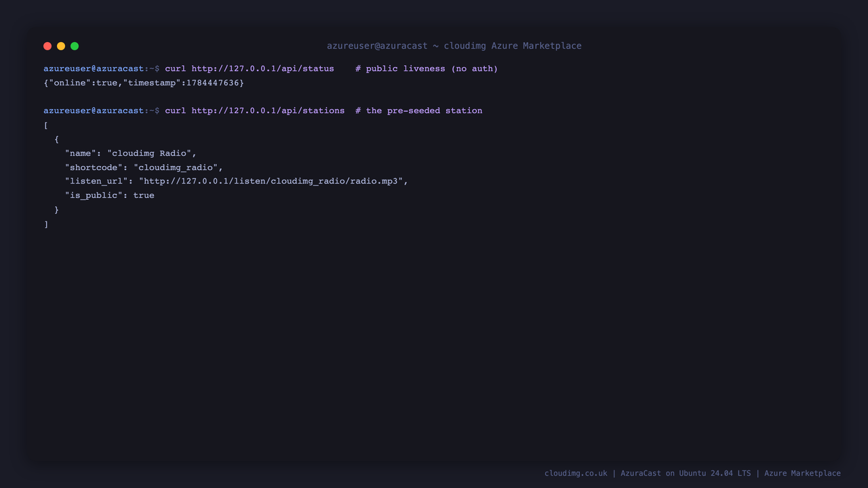Click the yellow minimize window dot
The width and height of the screenshot is (868, 488).
click(x=61, y=46)
